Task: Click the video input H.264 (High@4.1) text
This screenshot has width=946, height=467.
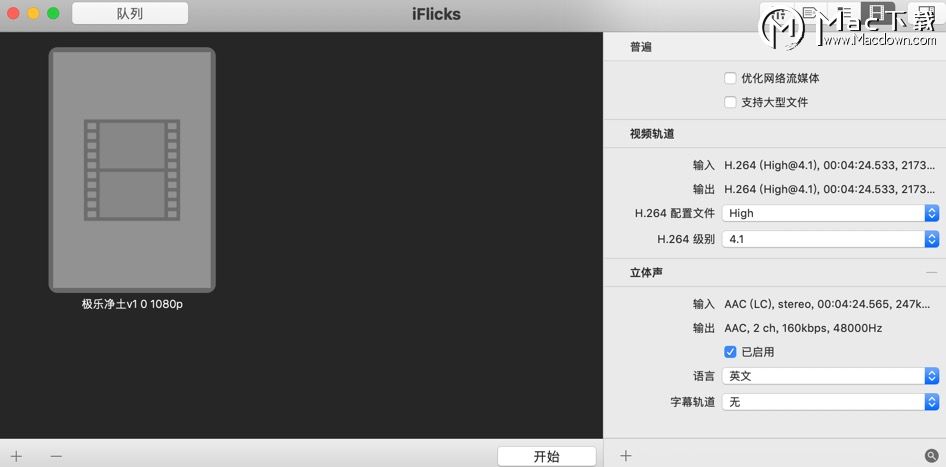Action: 830,165
